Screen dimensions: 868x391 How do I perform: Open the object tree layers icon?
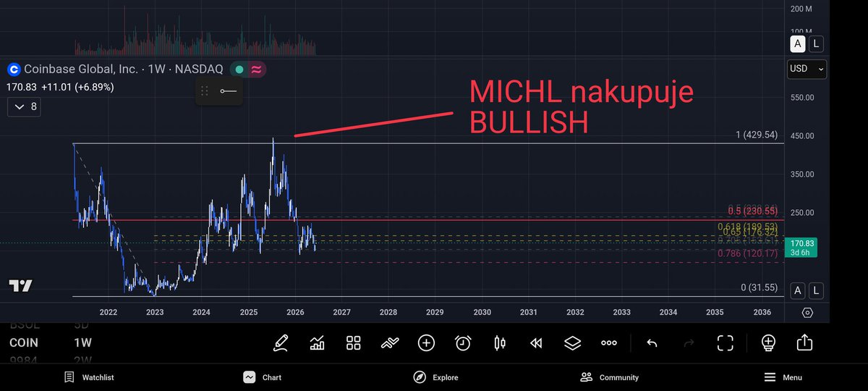click(x=572, y=342)
